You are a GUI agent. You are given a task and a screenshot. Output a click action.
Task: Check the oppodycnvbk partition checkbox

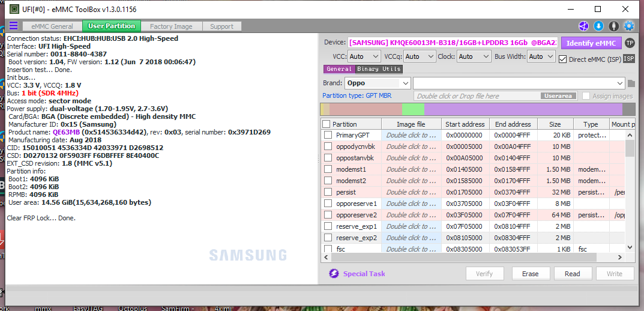point(328,146)
